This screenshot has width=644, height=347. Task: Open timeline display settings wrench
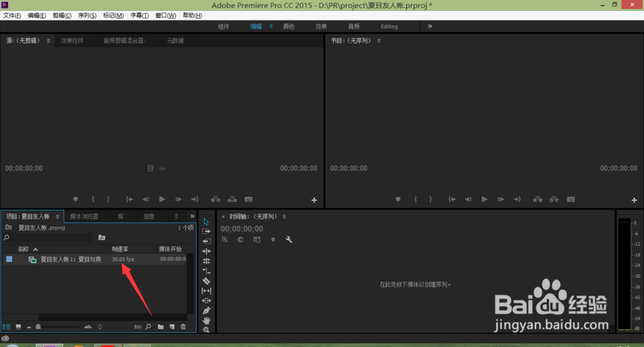pyautogui.click(x=289, y=239)
